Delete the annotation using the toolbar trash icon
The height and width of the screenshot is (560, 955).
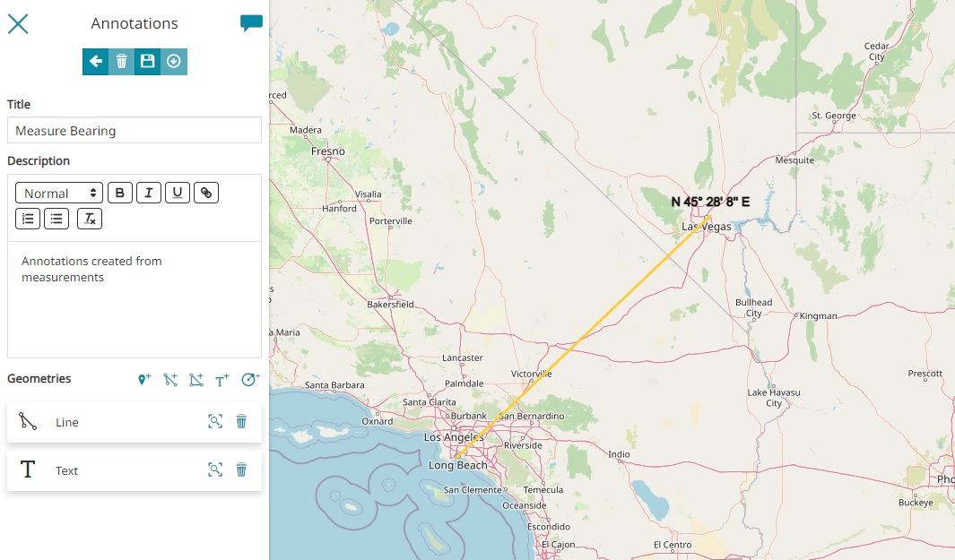click(x=122, y=62)
